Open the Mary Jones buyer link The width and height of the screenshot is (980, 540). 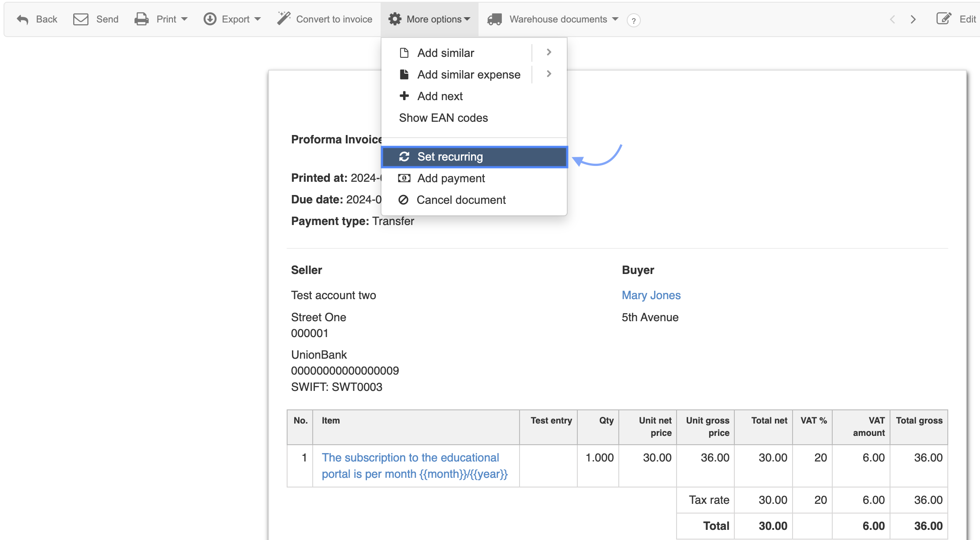click(x=651, y=295)
